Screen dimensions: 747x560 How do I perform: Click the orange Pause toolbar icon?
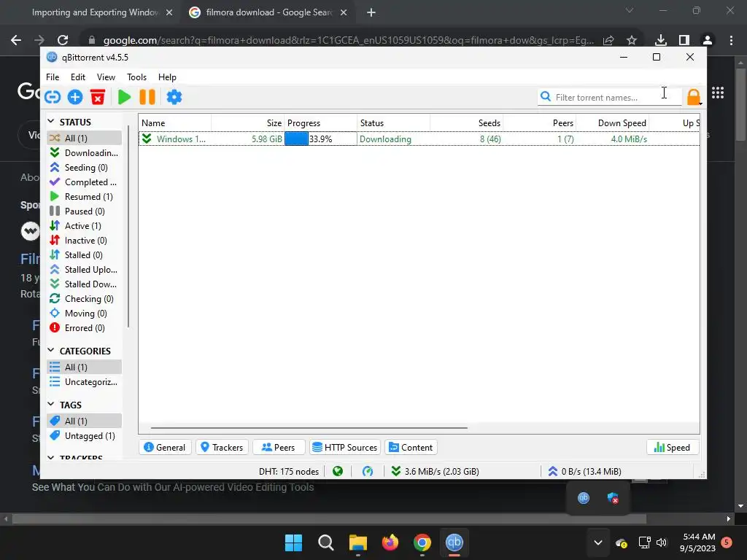tap(147, 97)
